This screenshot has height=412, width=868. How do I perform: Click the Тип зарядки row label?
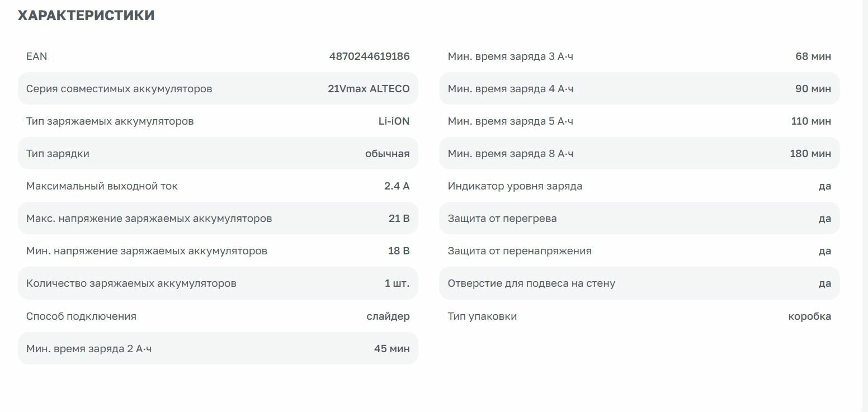pos(58,154)
